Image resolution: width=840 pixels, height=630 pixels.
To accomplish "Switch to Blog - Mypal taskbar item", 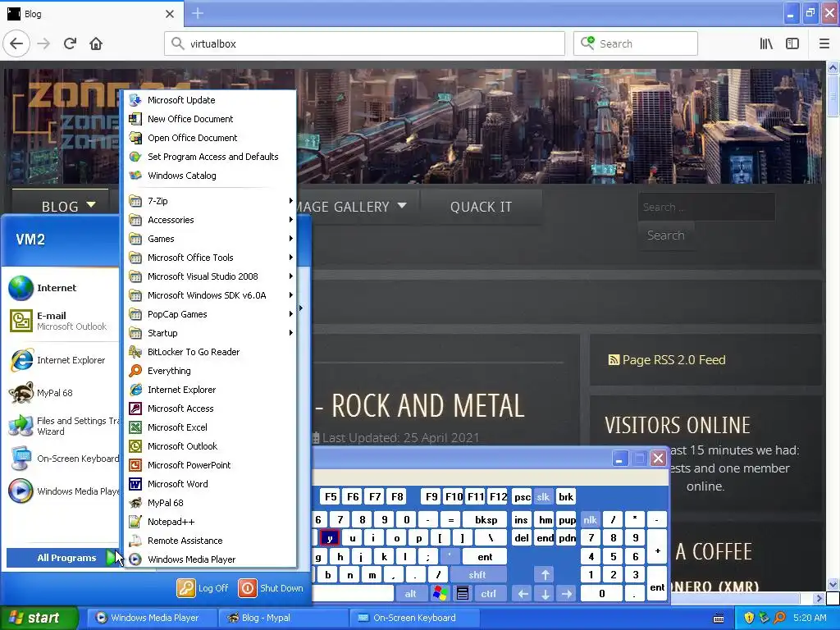I will click(x=283, y=618).
